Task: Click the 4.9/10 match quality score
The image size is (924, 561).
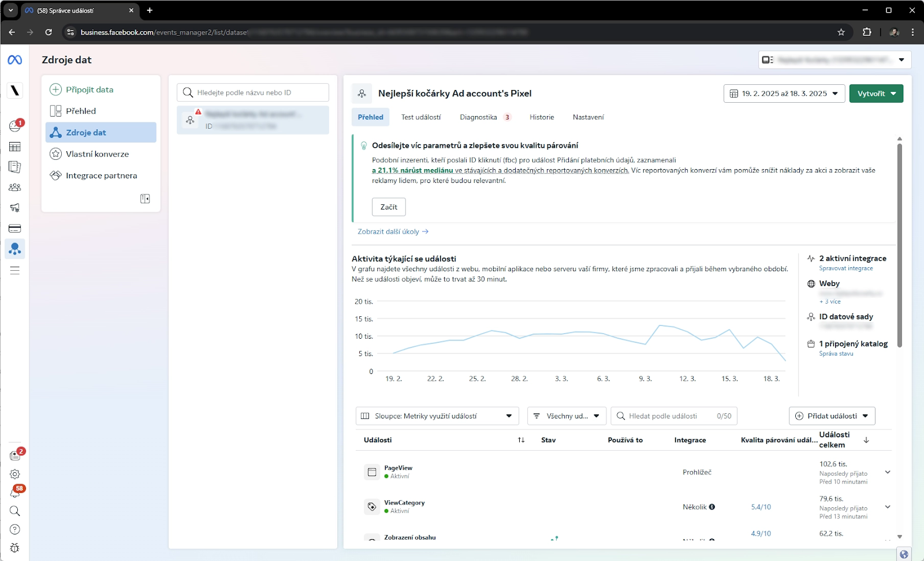Action: [761, 533]
